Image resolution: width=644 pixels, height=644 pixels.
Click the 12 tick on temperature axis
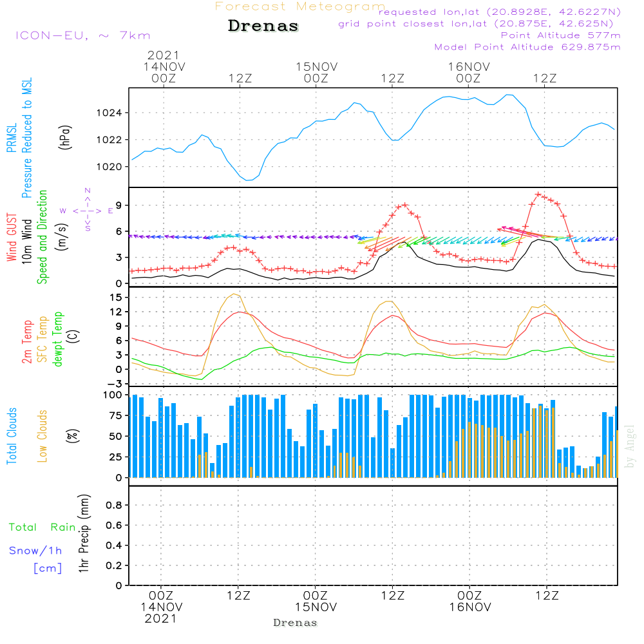[x=116, y=312]
